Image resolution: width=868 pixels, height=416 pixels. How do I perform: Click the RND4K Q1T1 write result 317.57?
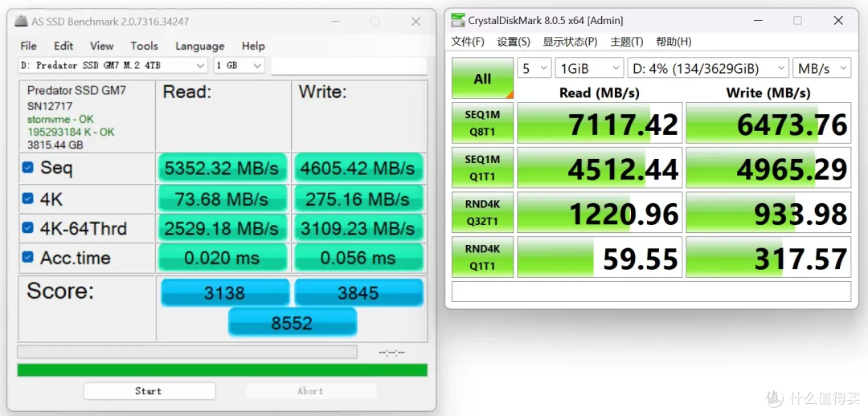[768, 257]
